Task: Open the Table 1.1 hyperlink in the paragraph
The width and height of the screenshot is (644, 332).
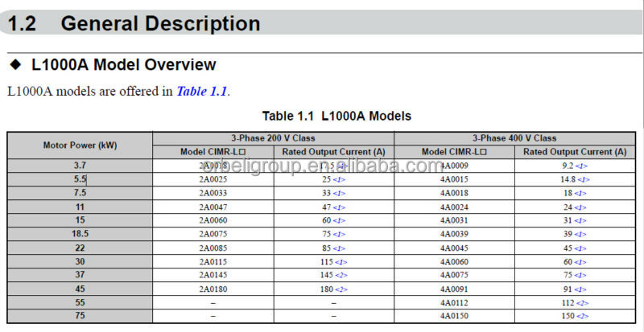Action: coord(202,91)
